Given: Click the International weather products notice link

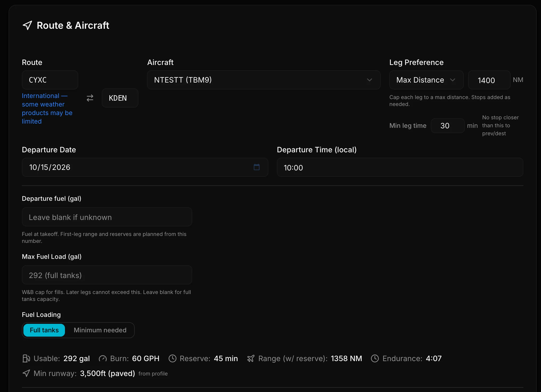Looking at the screenshot, I should point(47,108).
